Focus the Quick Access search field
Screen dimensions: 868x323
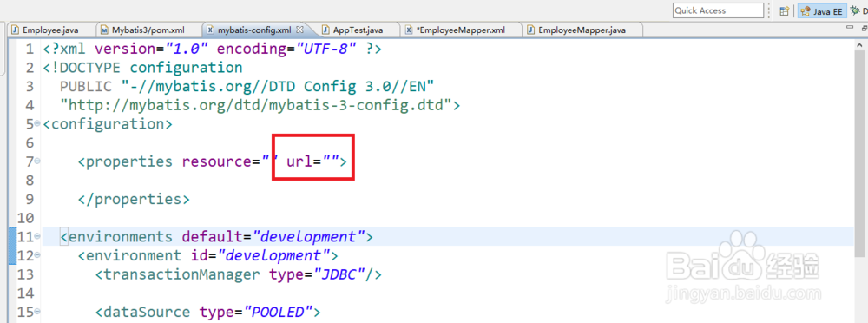pos(718,10)
